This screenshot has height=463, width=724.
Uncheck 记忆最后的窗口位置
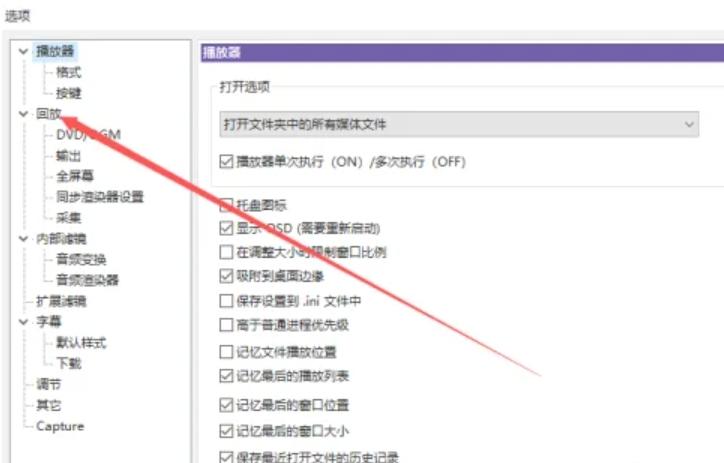pyautogui.click(x=226, y=406)
